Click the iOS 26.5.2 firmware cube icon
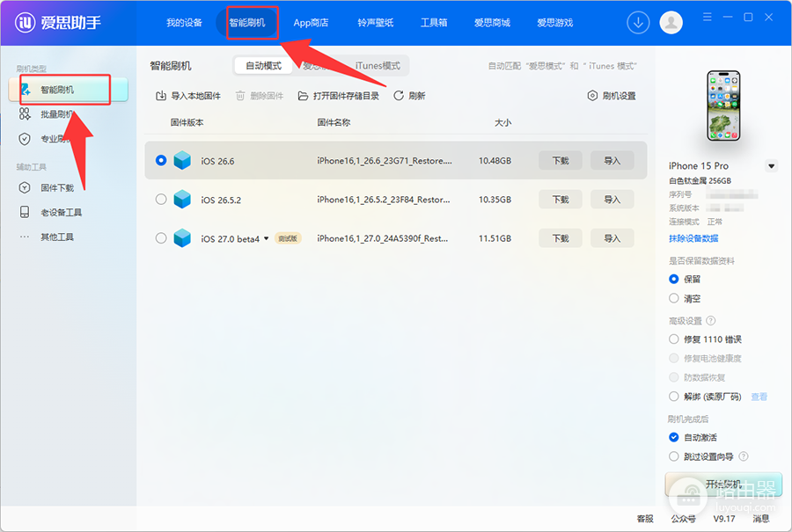Image resolution: width=792 pixels, height=532 pixels. [182, 200]
